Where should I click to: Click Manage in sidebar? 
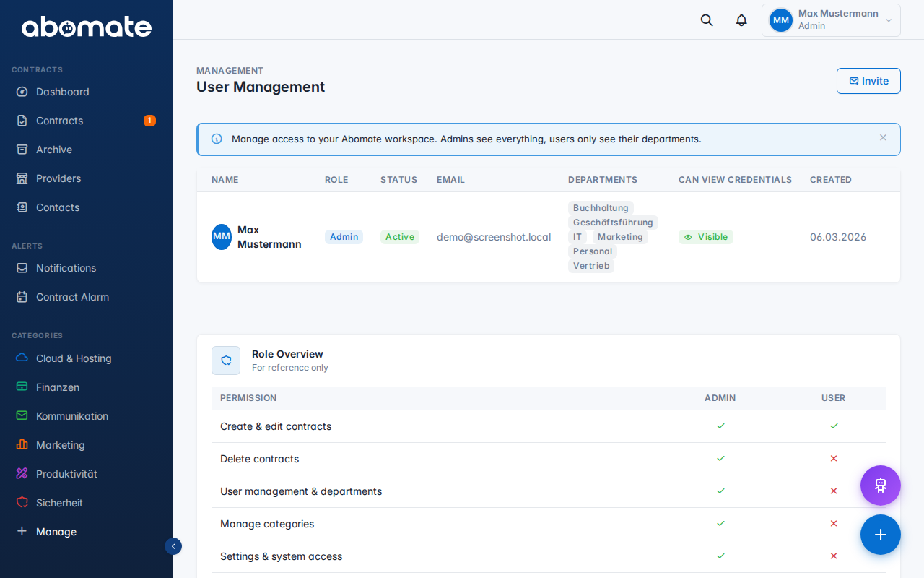pos(87,532)
